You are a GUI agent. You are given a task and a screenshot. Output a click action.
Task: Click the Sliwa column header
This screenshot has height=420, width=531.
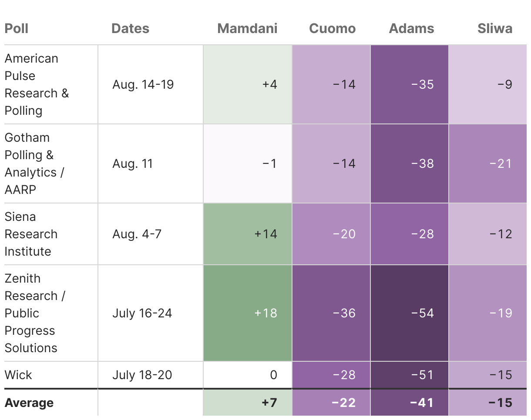495,29
